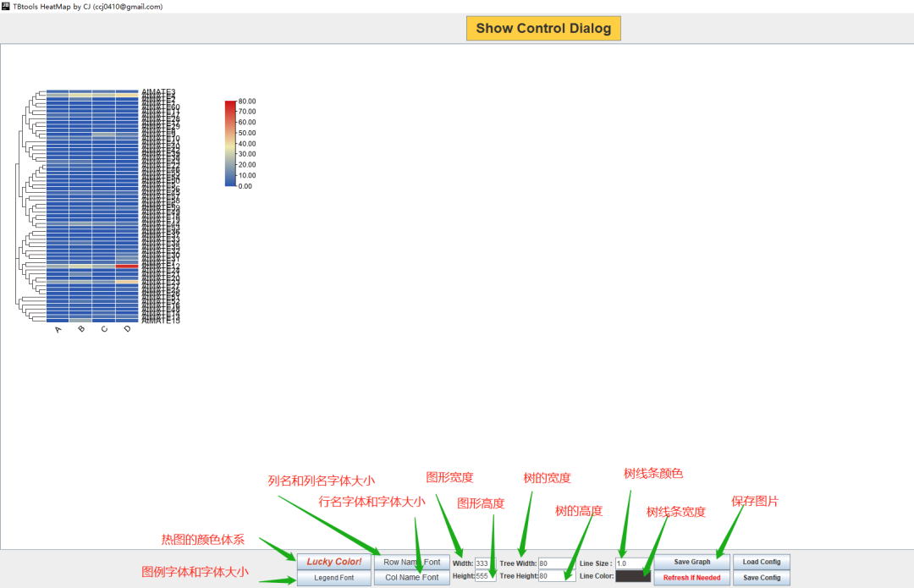Open the Line Color swatch picker
Image resolution: width=914 pixels, height=588 pixels.
(633, 576)
